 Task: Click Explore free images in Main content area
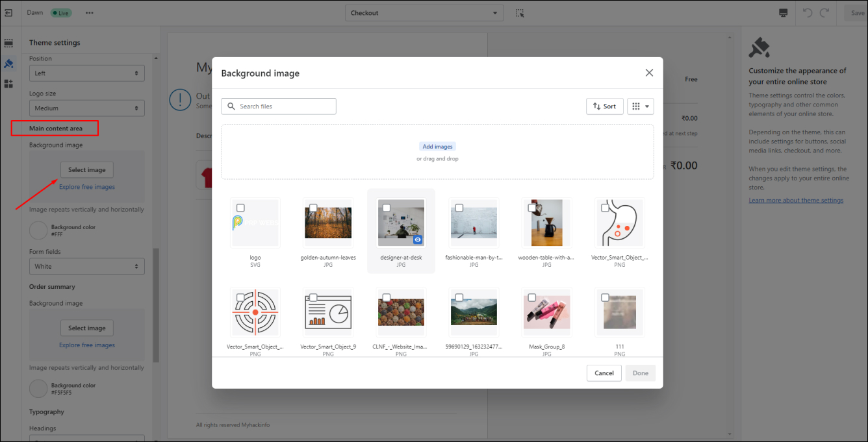[87, 187]
